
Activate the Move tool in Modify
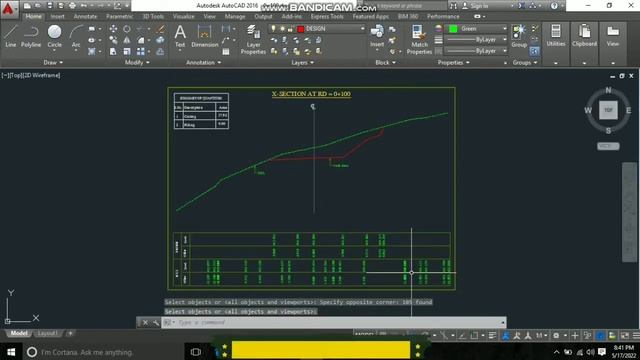coord(113,29)
